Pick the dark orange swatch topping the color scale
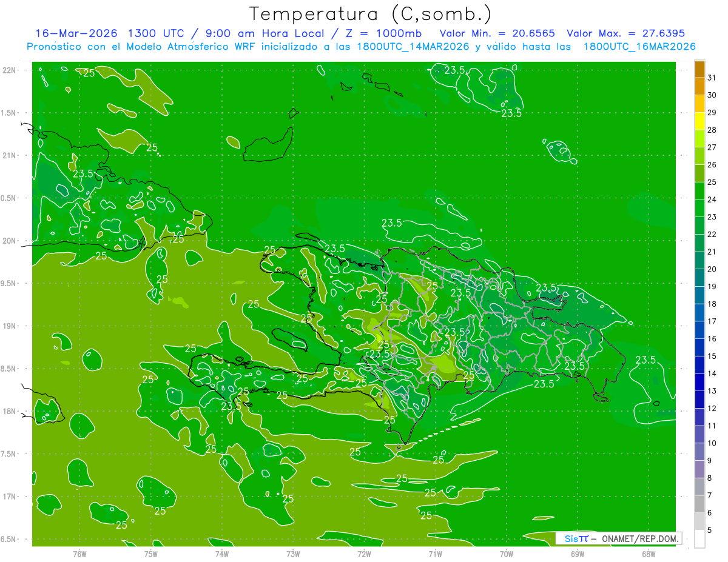The height and width of the screenshot is (562, 728). pyautogui.click(x=699, y=69)
